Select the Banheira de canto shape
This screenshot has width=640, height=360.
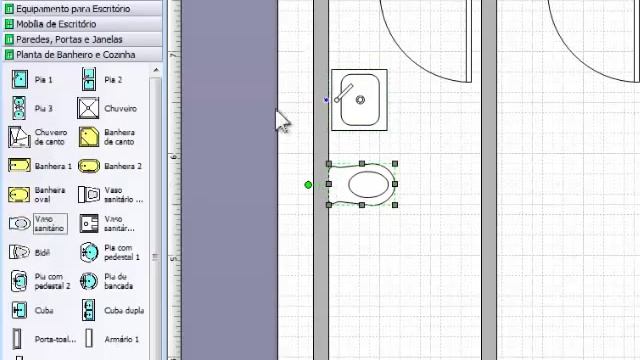tap(107, 137)
